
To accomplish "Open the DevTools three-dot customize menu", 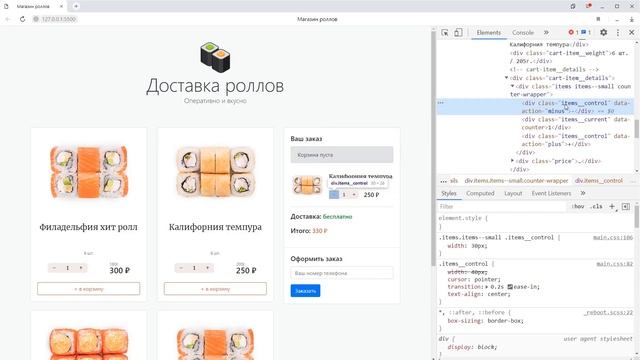I will (x=618, y=33).
